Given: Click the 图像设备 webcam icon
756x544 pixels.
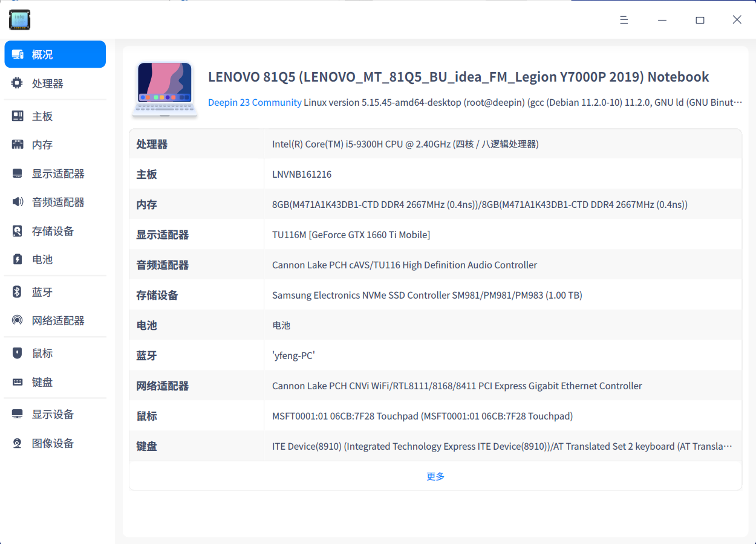Looking at the screenshot, I should [x=18, y=443].
